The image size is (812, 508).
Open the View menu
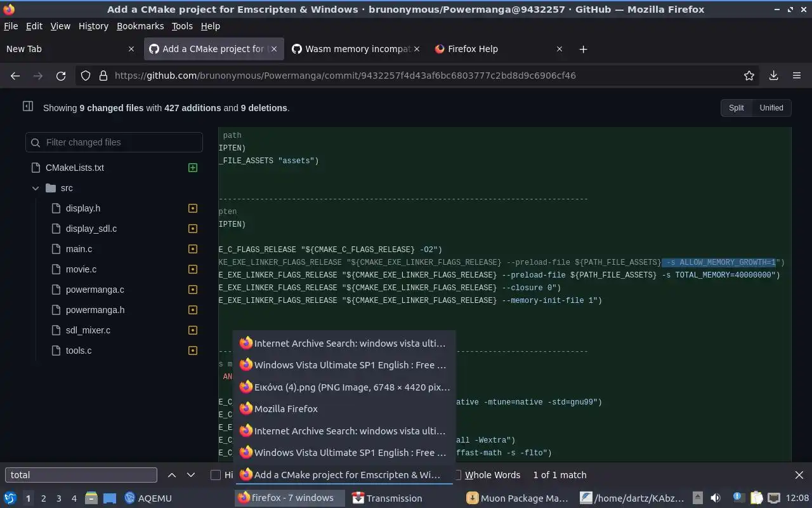click(60, 26)
